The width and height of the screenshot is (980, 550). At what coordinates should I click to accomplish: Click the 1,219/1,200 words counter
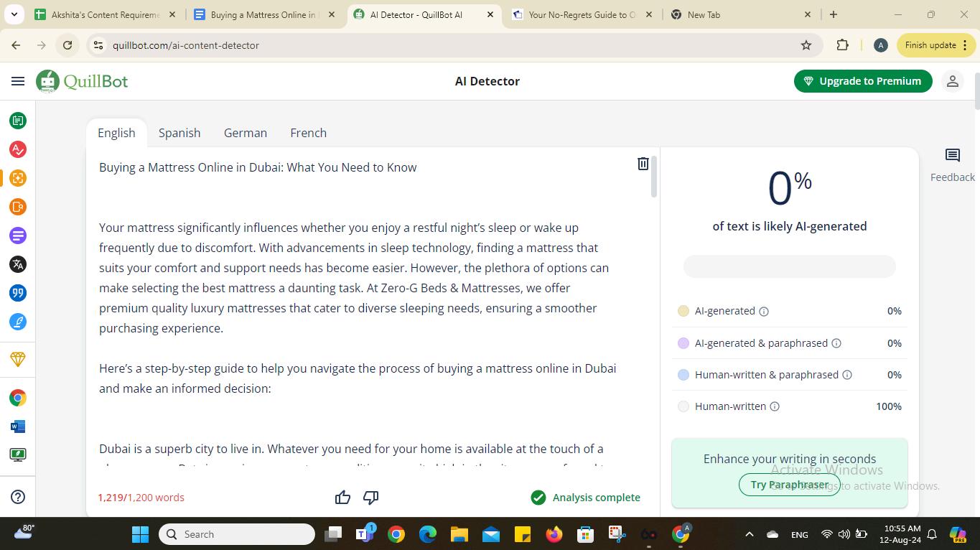pos(141,497)
